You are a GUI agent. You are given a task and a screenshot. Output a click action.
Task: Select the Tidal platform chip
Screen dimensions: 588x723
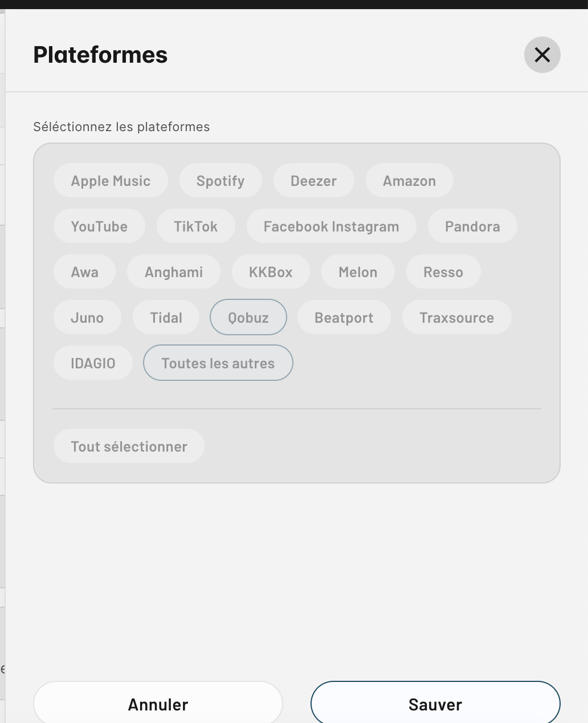click(x=166, y=318)
